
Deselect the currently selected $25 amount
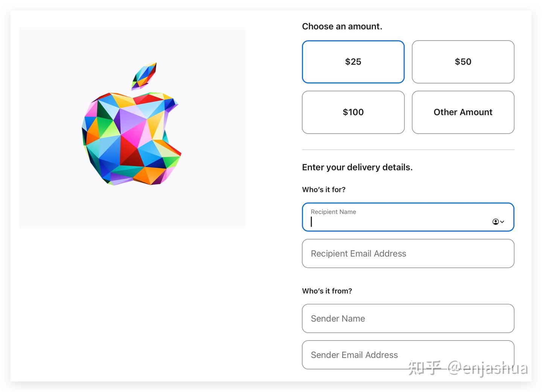[x=353, y=62]
